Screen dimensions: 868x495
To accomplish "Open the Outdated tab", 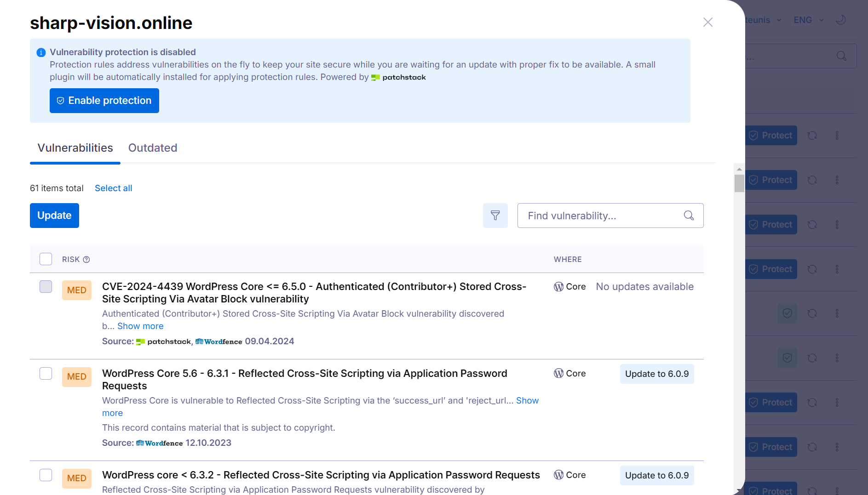I will [153, 148].
